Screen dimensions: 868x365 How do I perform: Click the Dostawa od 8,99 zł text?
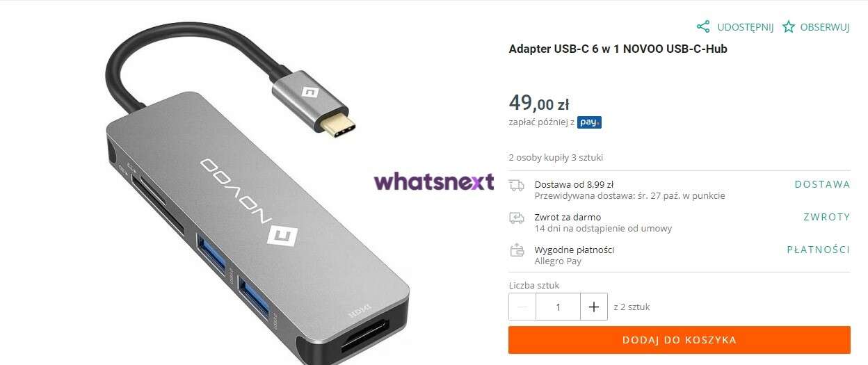574,185
